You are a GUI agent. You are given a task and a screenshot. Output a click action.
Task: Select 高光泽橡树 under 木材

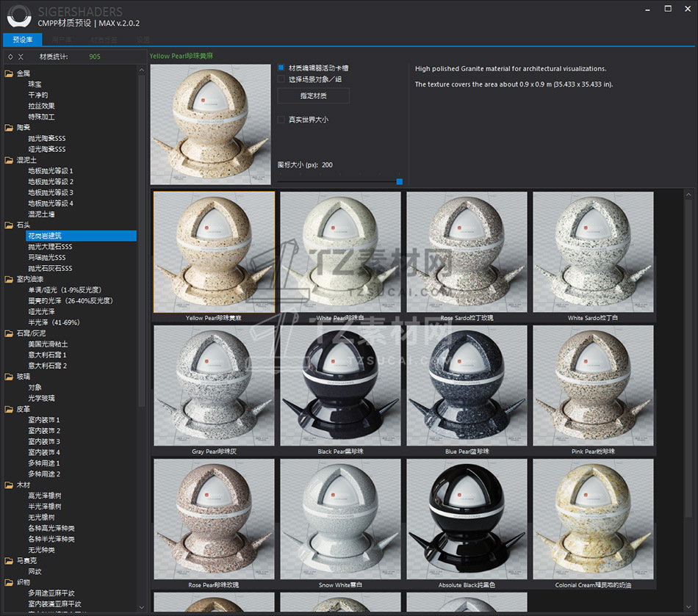pyautogui.click(x=45, y=496)
